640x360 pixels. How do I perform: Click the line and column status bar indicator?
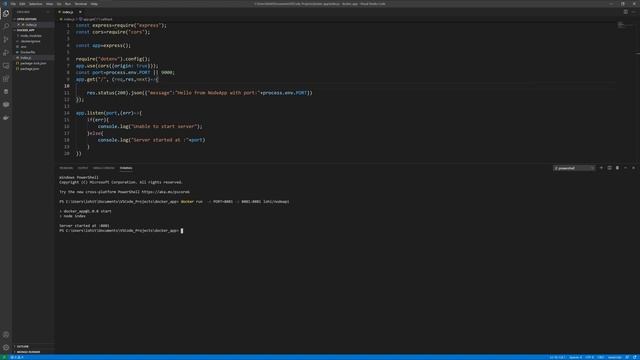tap(557, 357)
